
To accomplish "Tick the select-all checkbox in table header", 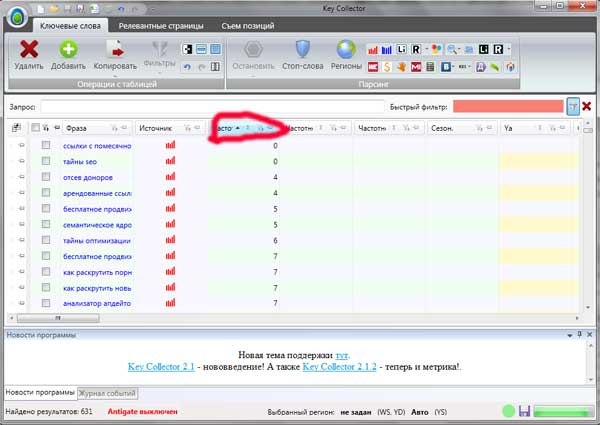I will pos(35,128).
